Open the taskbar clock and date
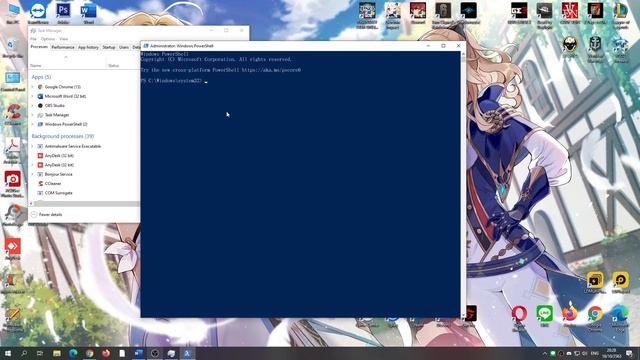The image size is (640, 360). click(x=611, y=353)
